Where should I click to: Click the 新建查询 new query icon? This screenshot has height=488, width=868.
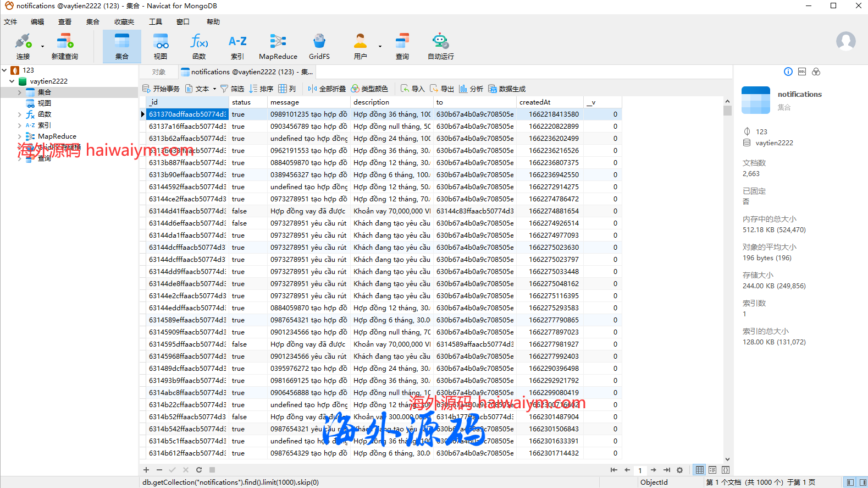(x=64, y=46)
